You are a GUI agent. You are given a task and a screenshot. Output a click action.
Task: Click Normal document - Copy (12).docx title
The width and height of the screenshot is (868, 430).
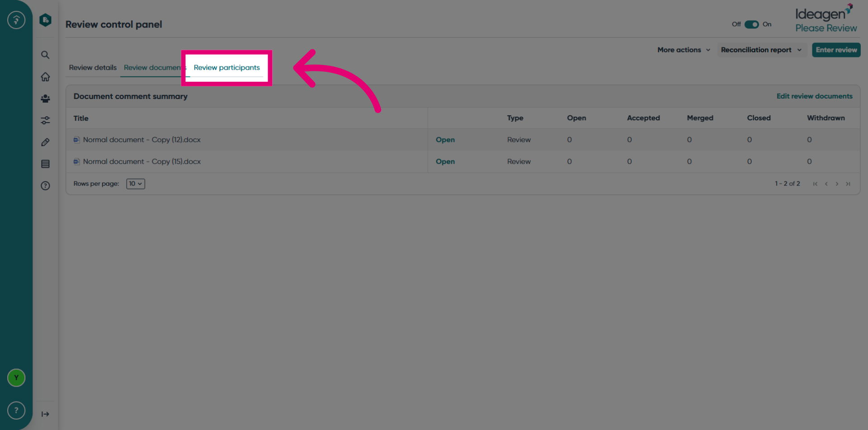pyautogui.click(x=142, y=140)
